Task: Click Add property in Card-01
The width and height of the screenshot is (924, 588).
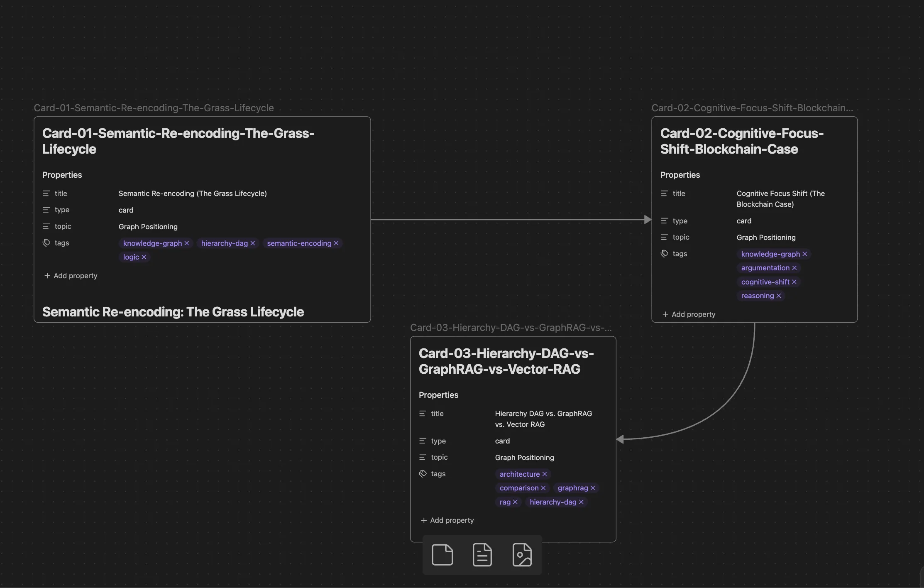Action: click(71, 276)
